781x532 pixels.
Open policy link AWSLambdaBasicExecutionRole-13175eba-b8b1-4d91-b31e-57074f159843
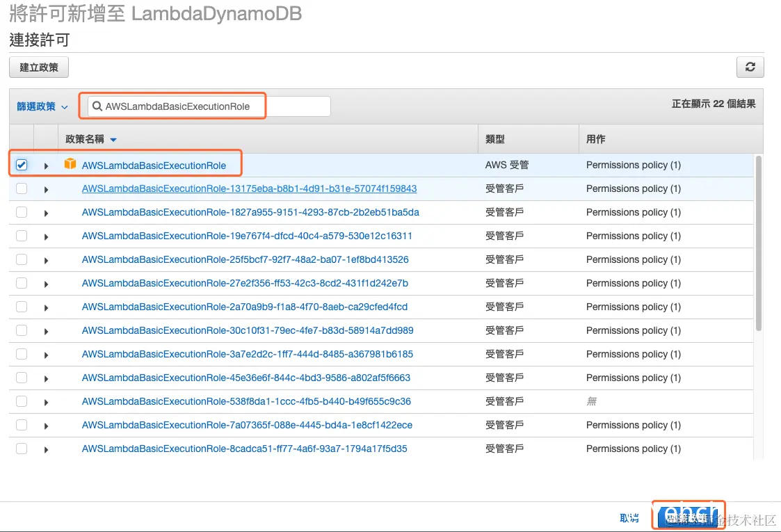pos(249,188)
